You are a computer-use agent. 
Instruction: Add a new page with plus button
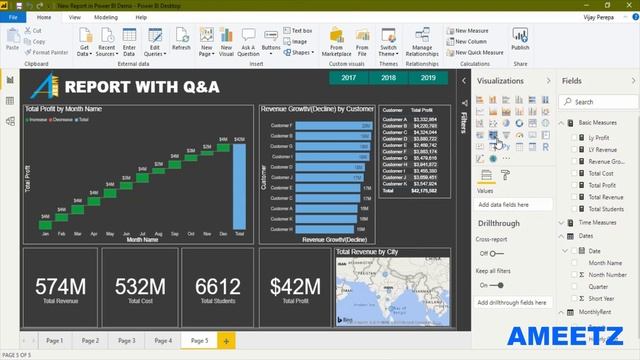point(227,341)
